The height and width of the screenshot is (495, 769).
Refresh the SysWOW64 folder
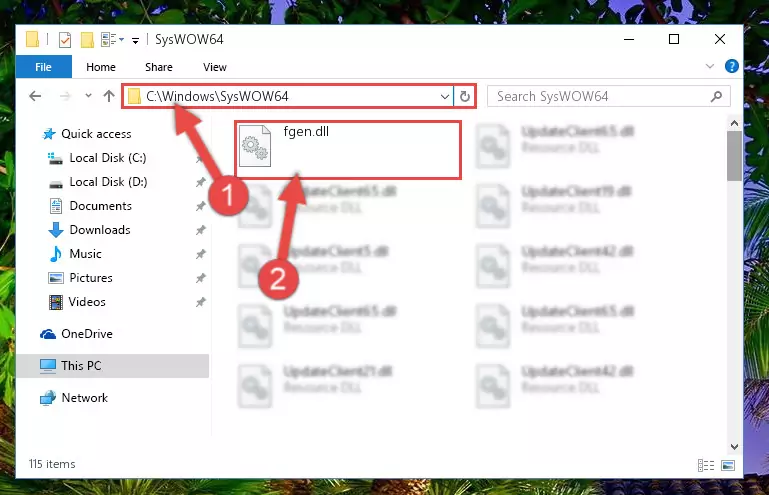465,97
